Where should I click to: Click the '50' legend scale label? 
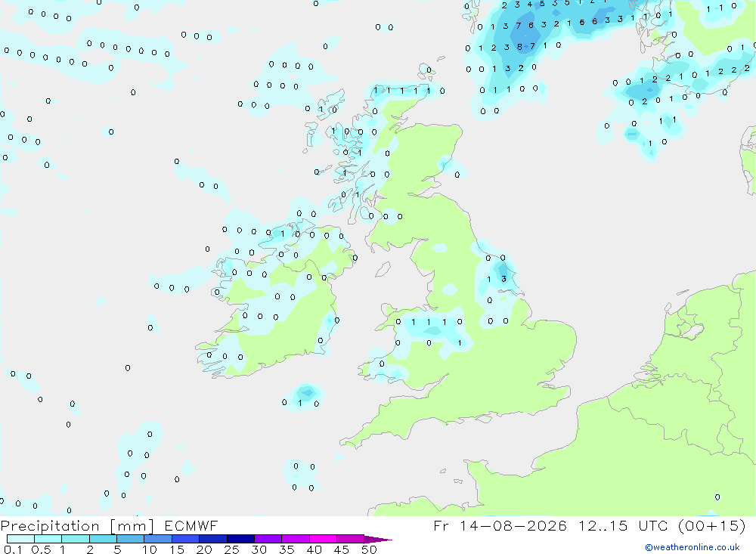coord(370,549)
